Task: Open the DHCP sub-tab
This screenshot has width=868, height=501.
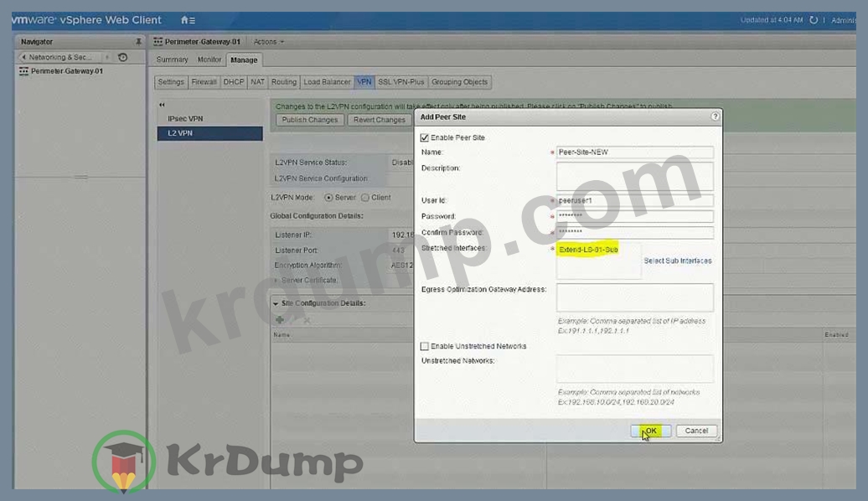Action: click(234, 82)
